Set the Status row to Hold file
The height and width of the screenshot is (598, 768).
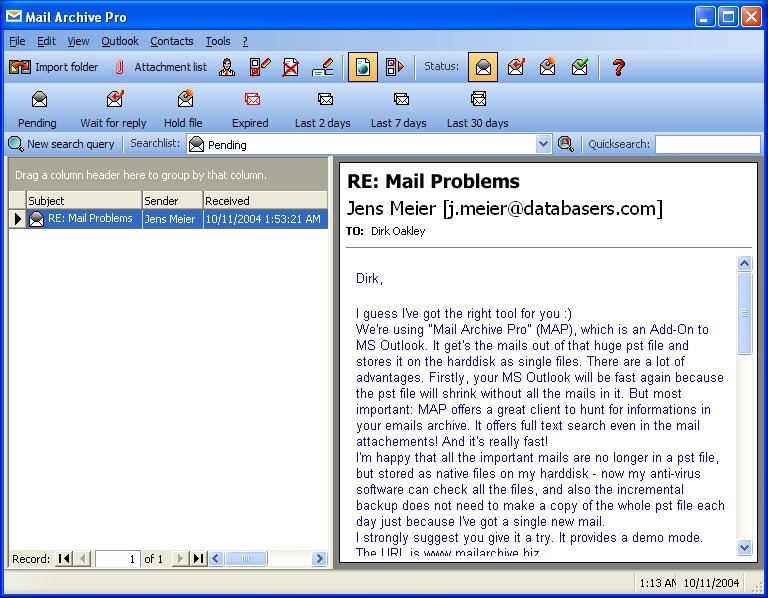pos(548,67)
